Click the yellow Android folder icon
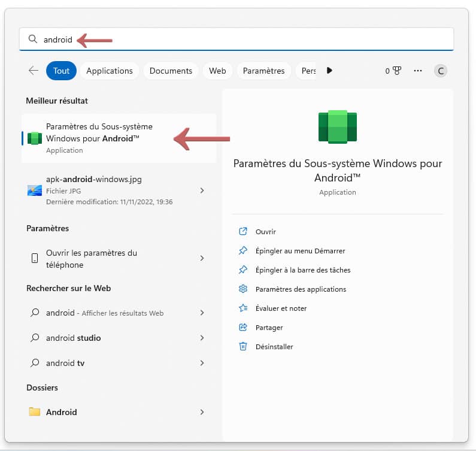Viewport: 476px width, 451px height. (x=35, y=411)
